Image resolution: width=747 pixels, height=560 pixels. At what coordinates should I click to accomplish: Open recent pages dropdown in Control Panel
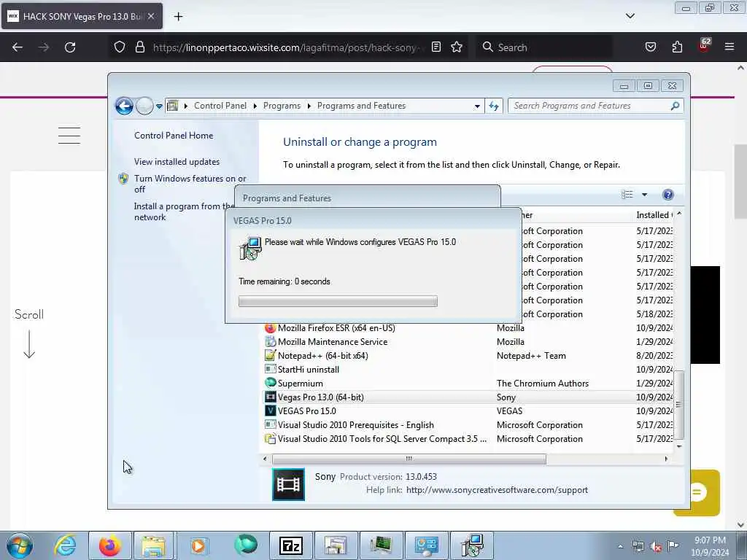point(159,106)
